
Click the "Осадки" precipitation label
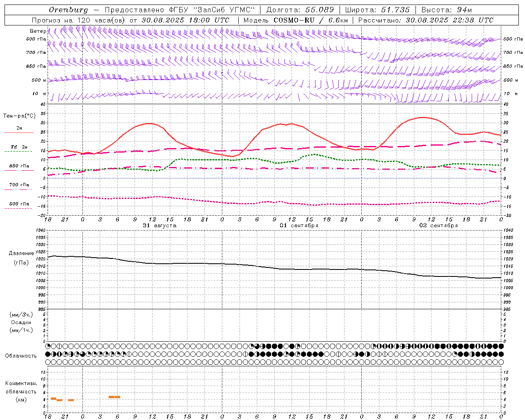(x=21, y=322)
